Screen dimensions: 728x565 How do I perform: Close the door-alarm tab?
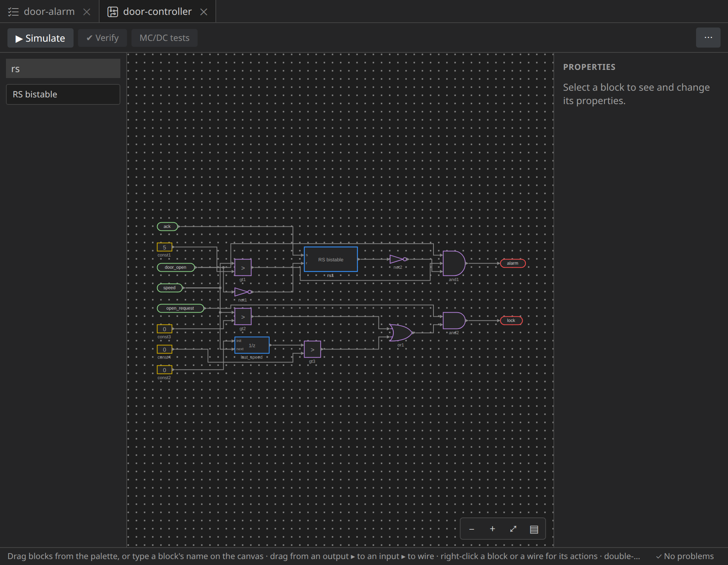point(87,12)
